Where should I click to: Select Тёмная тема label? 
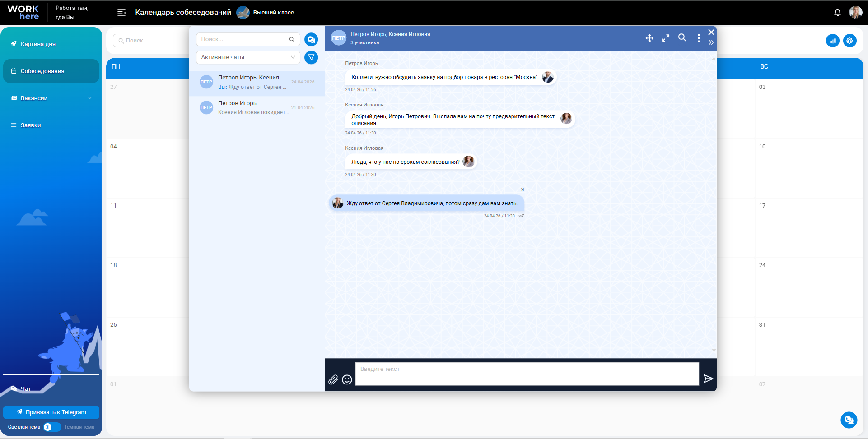pos(79,427)
